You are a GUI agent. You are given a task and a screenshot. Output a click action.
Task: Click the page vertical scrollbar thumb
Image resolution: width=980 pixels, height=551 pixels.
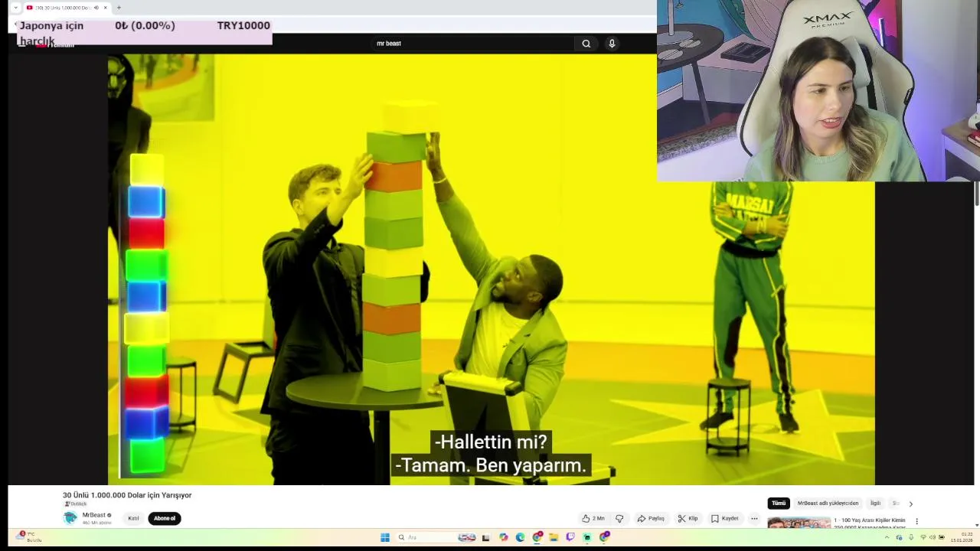pyautogui.click(x=976, y=194)
